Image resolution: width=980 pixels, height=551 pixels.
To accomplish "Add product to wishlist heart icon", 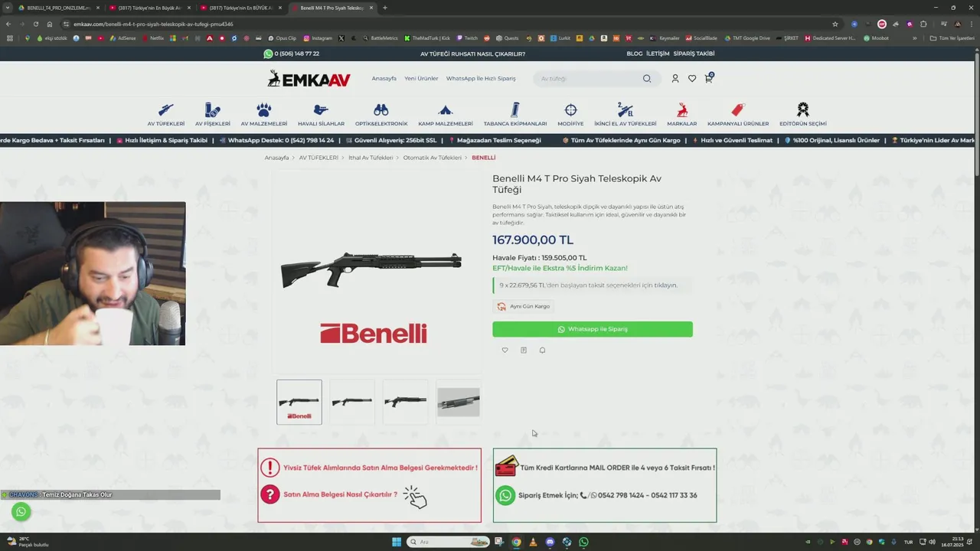I will pos(505,350).
